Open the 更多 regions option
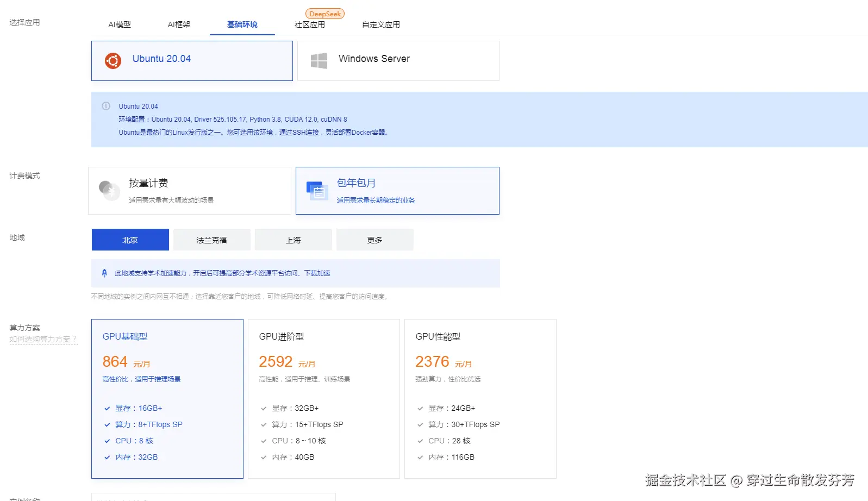 375,240
